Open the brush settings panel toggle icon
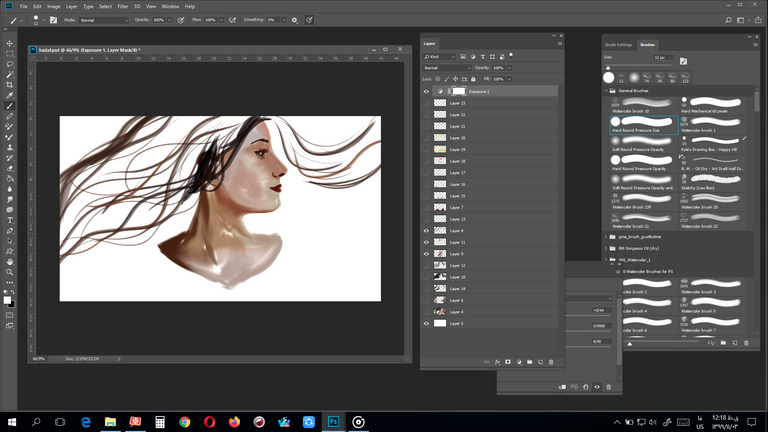The image size is (768, 432). tap(53, 20)
